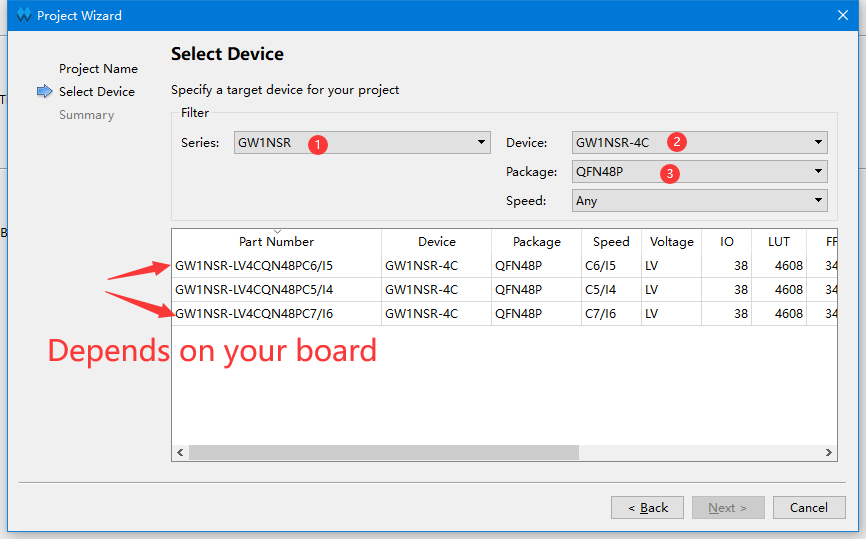Sort by the LUT column header
The width and height of the screenshot is (866, 539).
pos(779,241)
